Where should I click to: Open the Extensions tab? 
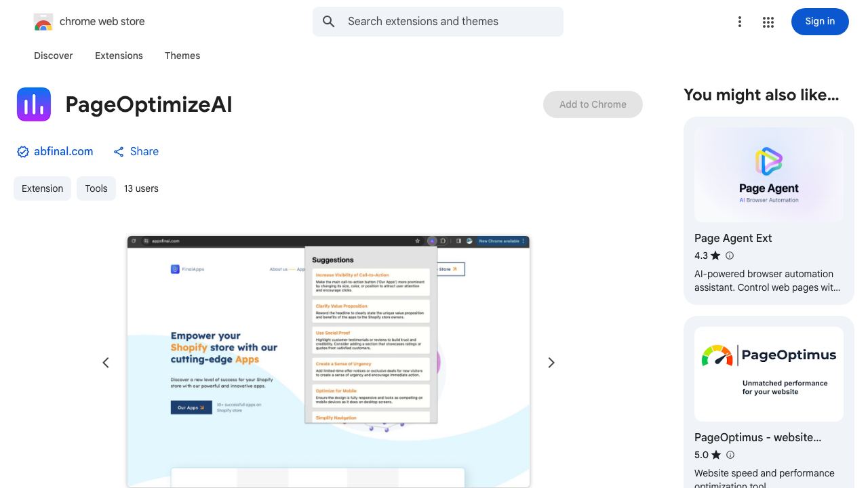[x=119, y=56]
